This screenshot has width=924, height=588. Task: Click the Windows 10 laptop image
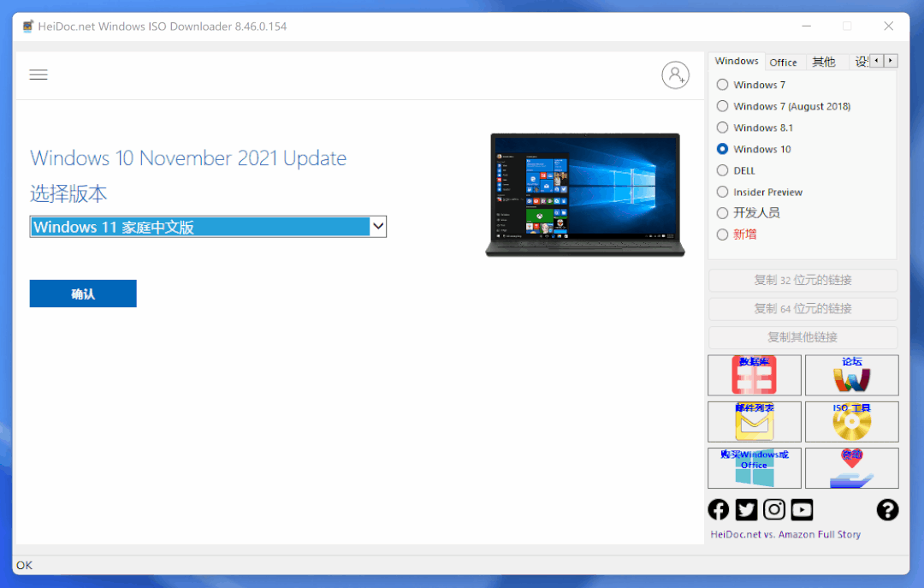(x=584, y=195)
